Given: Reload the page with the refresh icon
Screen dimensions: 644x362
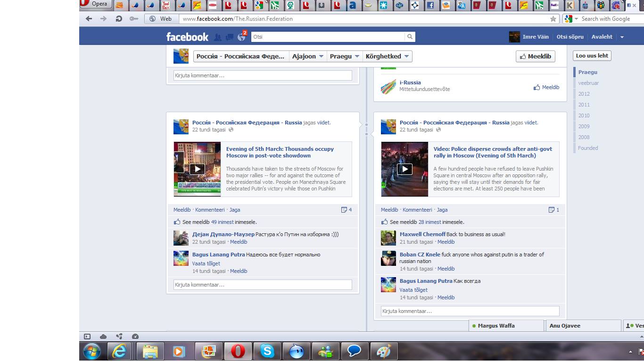Looking at the screenshot, I should click(x=119, y=19).
